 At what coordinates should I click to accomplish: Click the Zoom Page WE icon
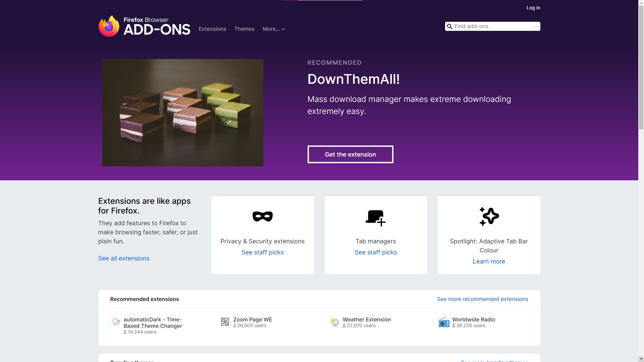225,322
